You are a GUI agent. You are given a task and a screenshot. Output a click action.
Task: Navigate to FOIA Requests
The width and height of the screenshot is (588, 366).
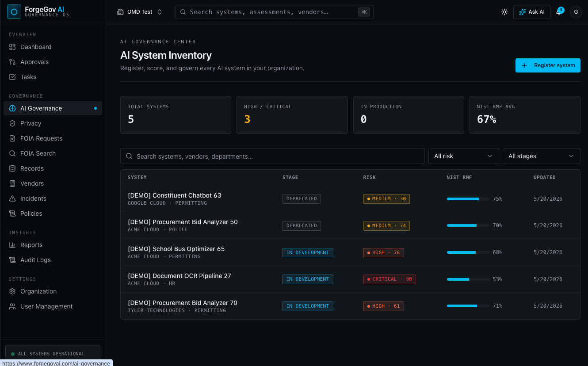(53, 138)
